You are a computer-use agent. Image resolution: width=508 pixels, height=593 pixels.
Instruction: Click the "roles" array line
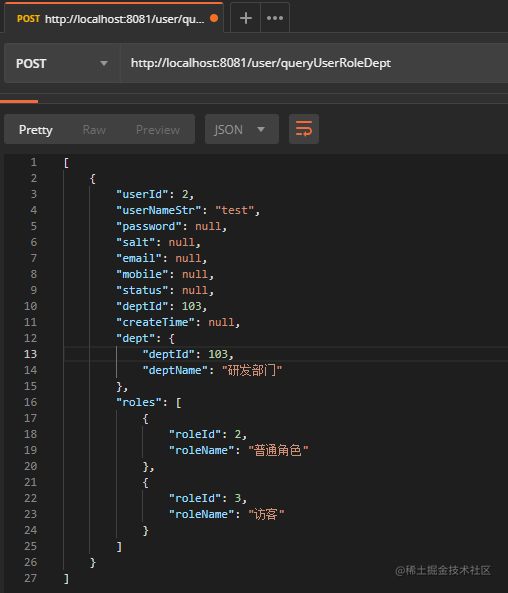pos(149,402)
